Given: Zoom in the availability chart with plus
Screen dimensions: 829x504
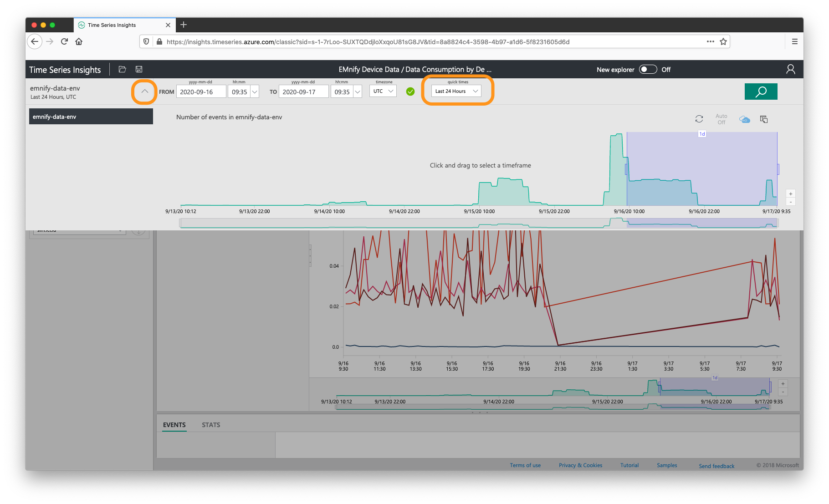Looking at the screenshot, I should coord(791,194).
